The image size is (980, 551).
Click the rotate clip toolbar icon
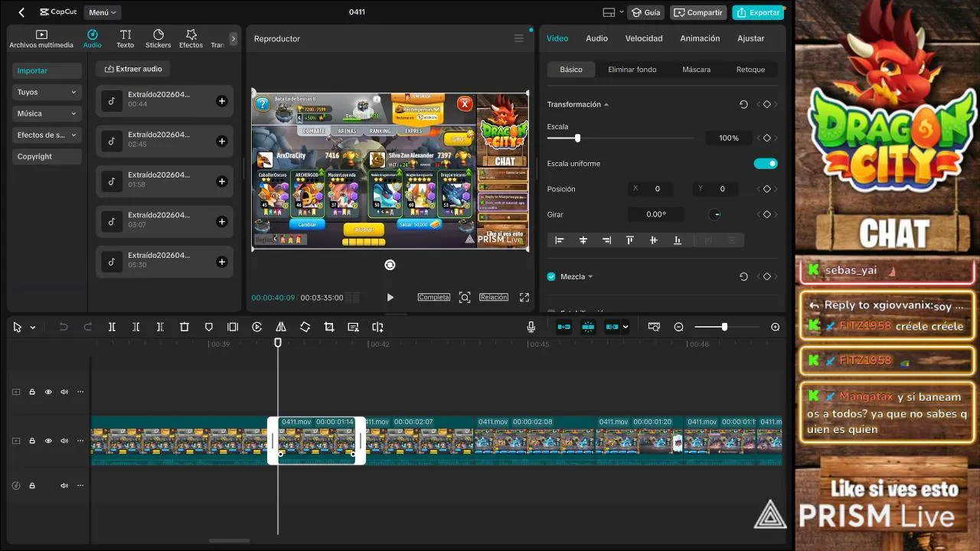point(305,327)
